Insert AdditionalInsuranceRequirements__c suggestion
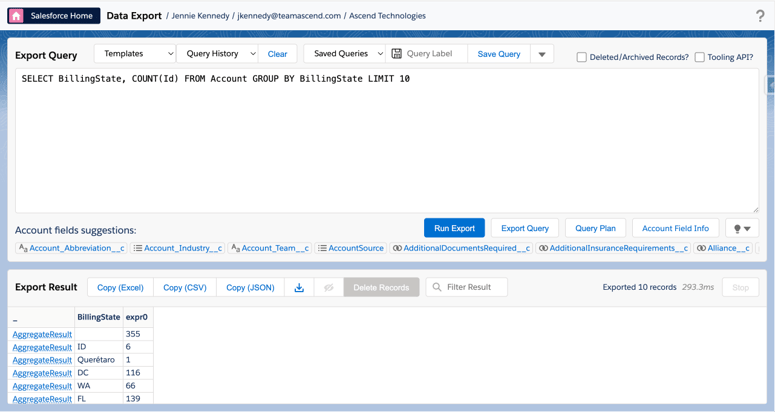The image size is (775, 412). pos(613,248)
